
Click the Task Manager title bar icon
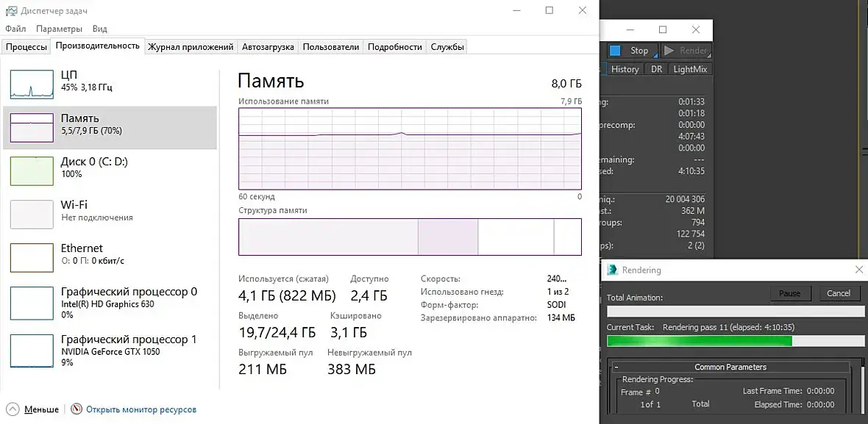pos(10,10)
